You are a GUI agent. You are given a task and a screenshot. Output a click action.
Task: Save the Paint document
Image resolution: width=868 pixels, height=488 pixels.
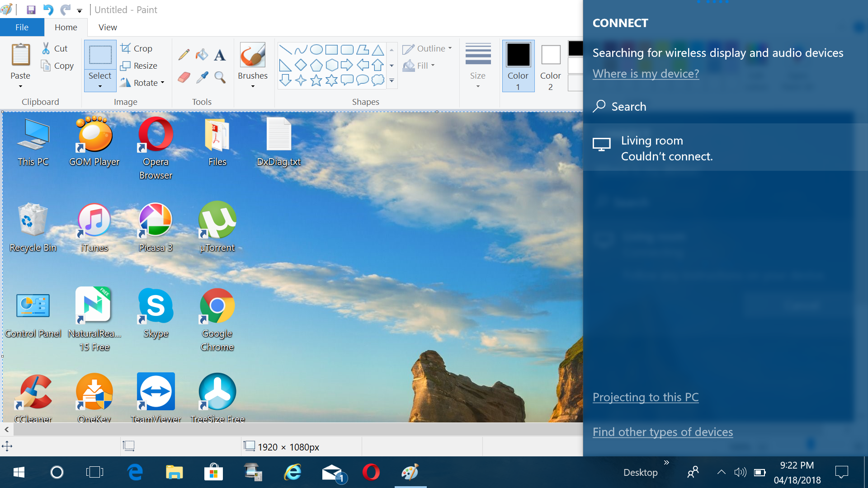[x=31, y=9]
